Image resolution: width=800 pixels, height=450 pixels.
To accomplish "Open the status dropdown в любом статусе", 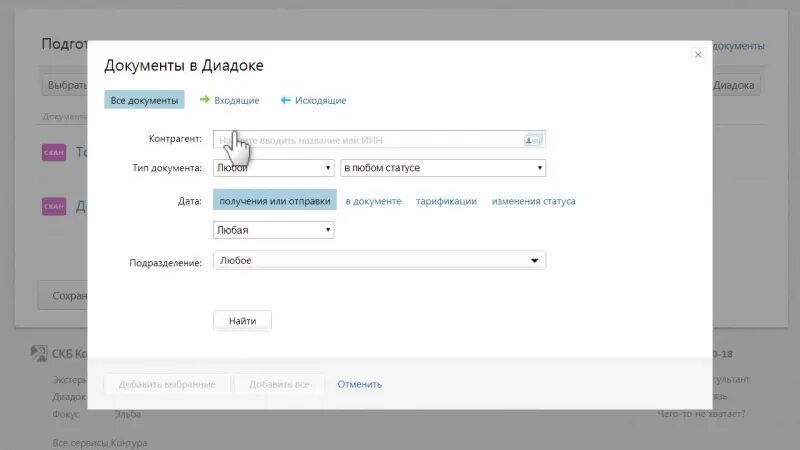I will (x=443, y=168).
